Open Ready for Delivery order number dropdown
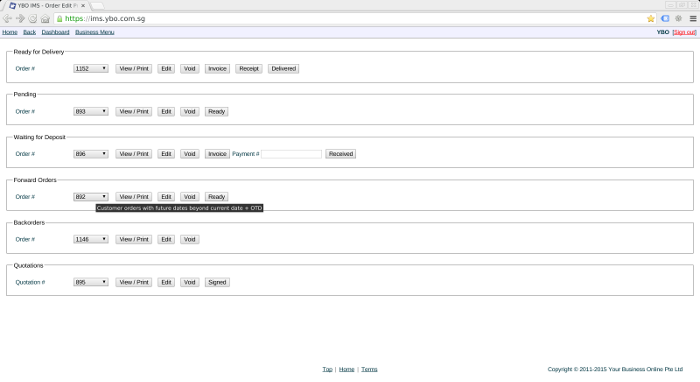The height and width of the screenshot is (382, 700). coord(91,69)
